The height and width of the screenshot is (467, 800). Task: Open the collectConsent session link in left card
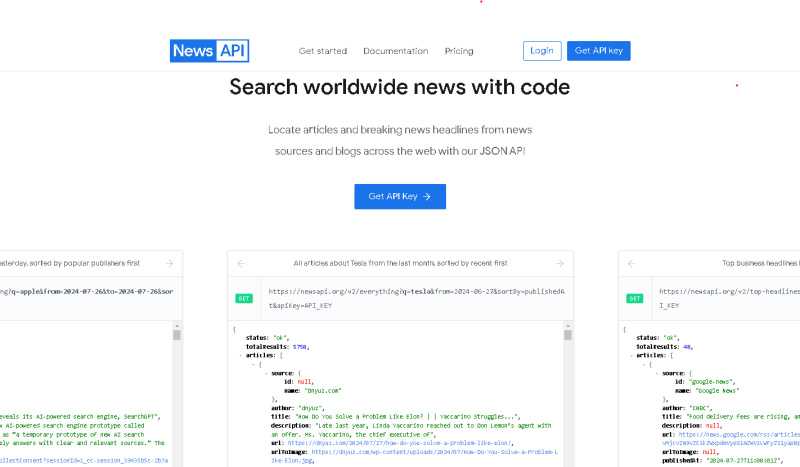click(84, 460)
